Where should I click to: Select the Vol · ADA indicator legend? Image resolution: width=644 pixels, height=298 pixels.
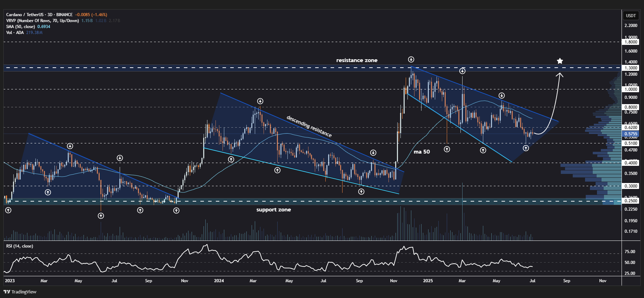click(x=15, y=33)
